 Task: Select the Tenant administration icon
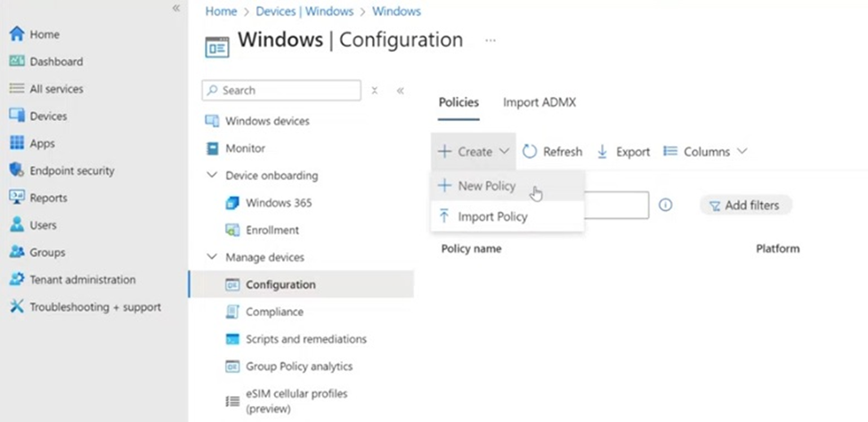click(16, 280)
